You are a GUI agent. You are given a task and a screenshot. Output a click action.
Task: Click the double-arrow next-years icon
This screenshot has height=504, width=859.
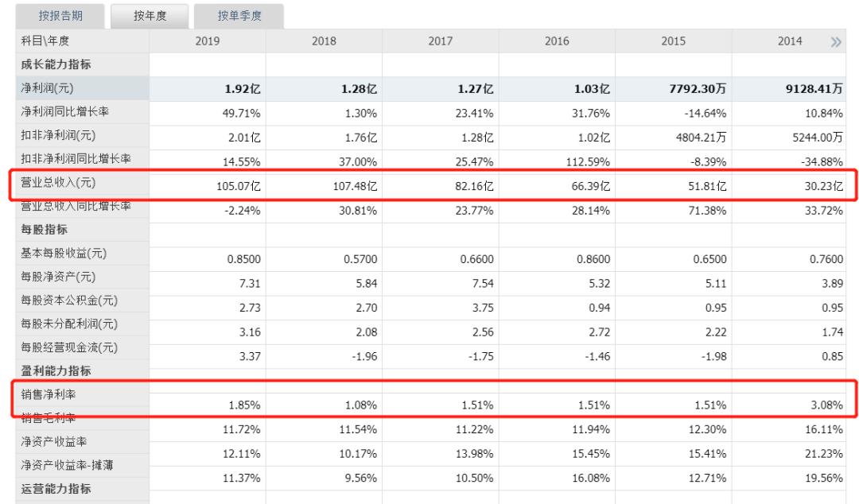coord(835,41)
